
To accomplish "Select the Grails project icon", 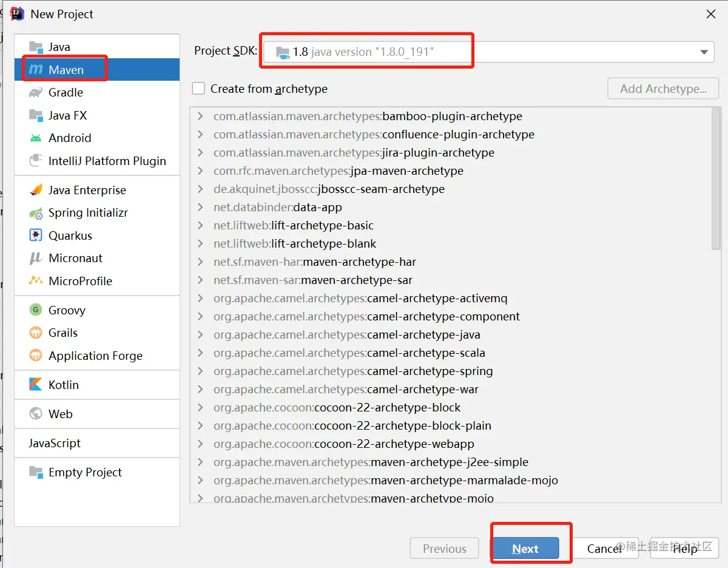I will coord(36,333).
